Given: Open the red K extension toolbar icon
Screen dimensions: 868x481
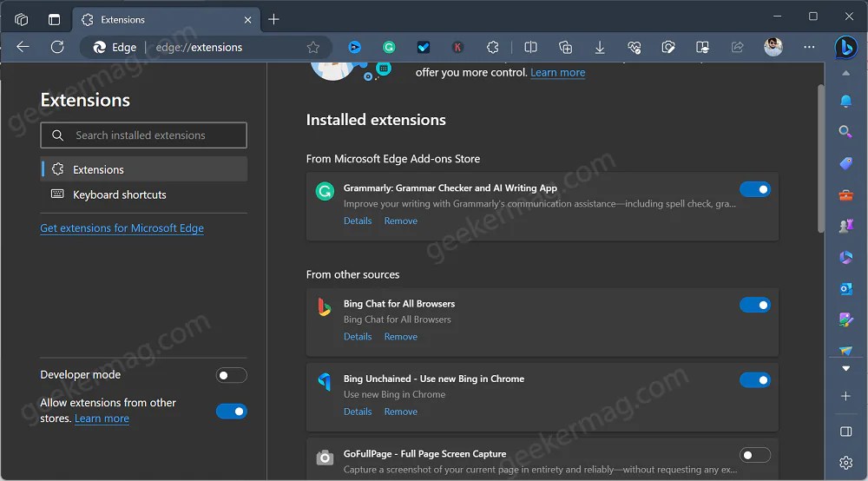Looking at the screenshot, I should point(457,48).
